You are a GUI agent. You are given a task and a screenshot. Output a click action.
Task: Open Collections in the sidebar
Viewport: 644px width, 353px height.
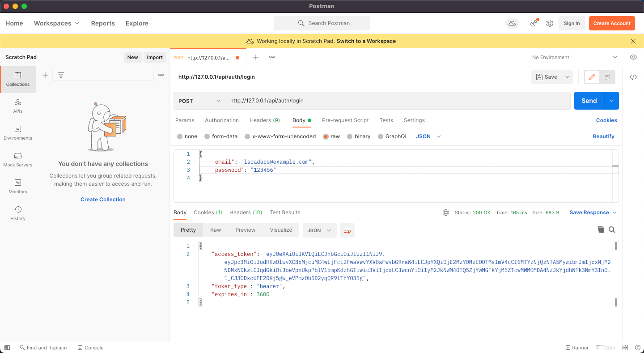pyautogui.click(x=18, y=79)
